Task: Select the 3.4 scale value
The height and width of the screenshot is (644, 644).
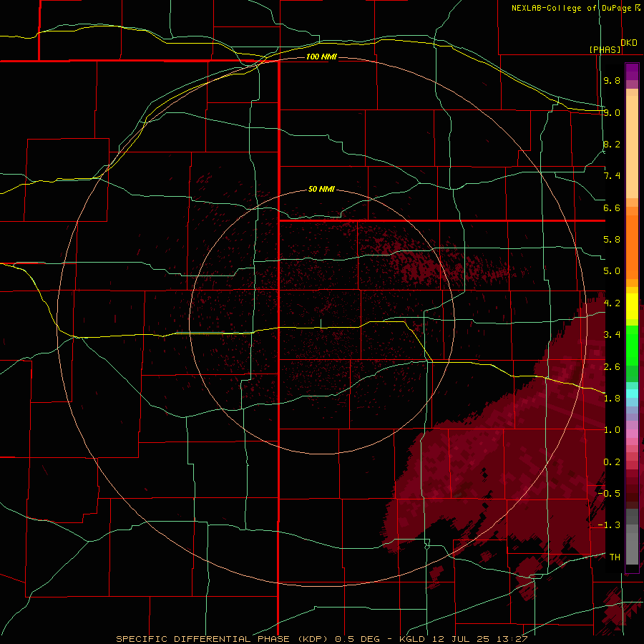Action: tap(612, 335)
